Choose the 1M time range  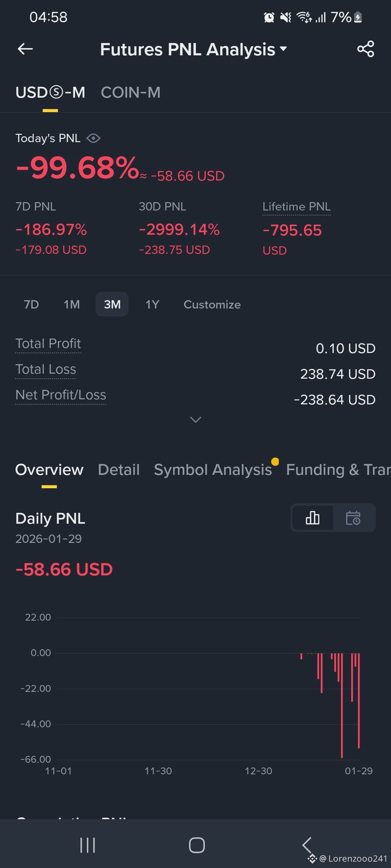click(x=72, y=305)
